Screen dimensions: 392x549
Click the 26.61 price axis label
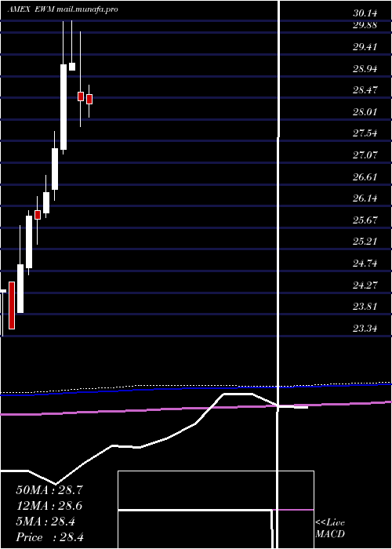click(365, 176)
